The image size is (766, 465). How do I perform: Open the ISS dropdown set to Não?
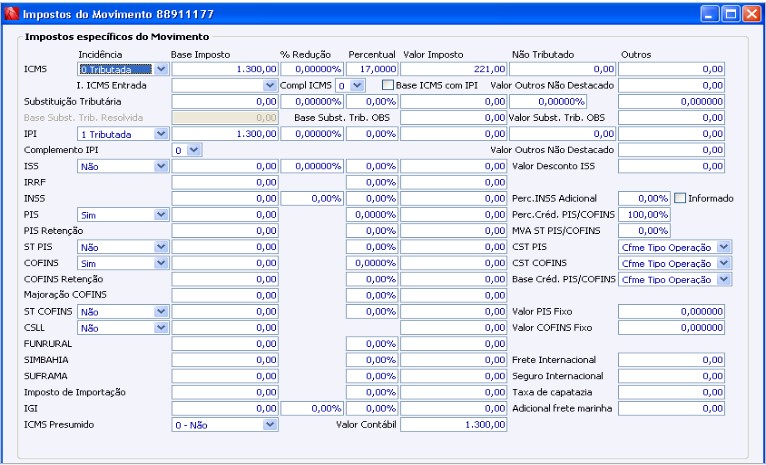tap(161, 166)
